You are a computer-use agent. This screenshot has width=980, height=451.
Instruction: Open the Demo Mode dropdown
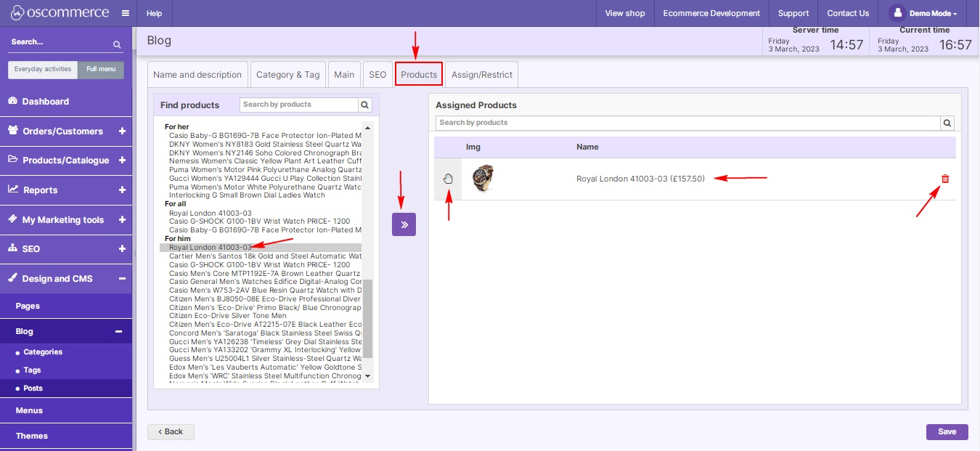click(x=933, y=13)
